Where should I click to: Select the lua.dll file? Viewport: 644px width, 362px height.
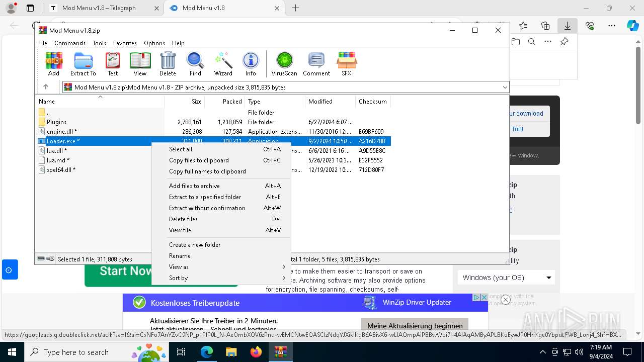(x=57, y=151)
